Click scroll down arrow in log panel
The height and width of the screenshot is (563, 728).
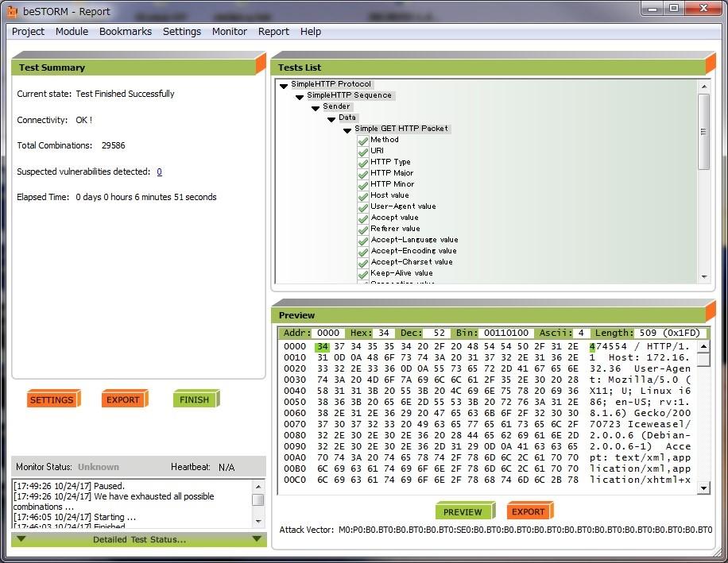[258, 522]
